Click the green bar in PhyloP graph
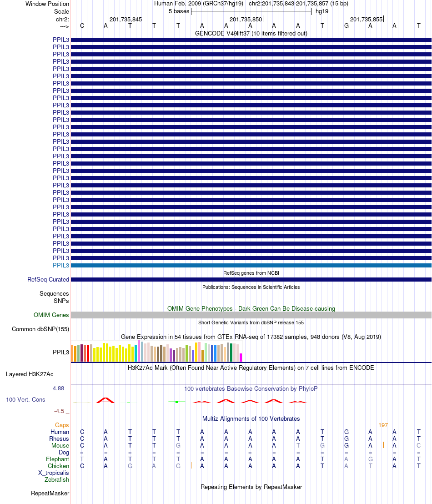The image size is (432, 504). 177,402
